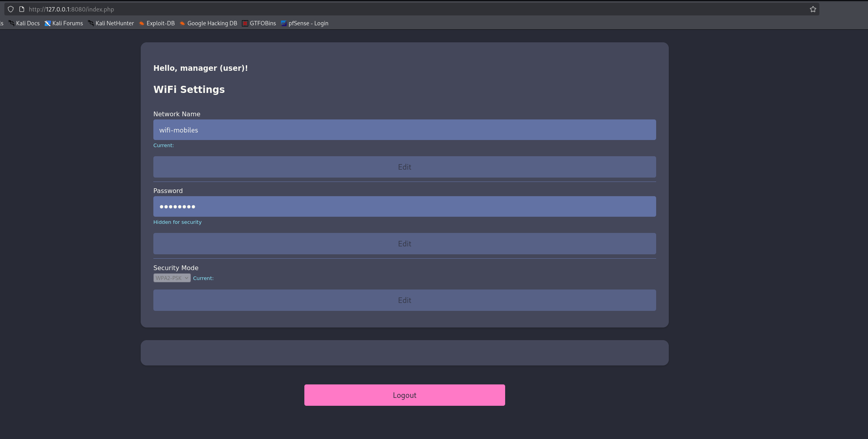Open the Kali Docs bookmark

coord(24,23)
